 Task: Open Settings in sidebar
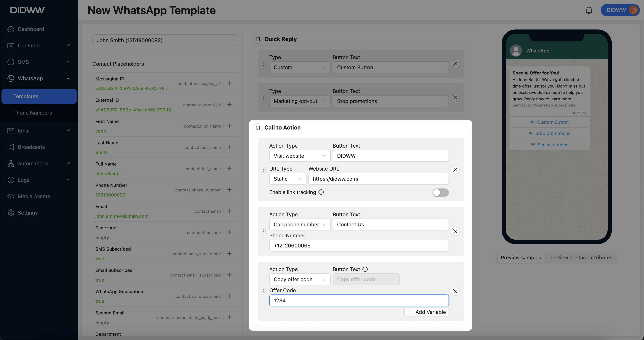coord(39,213)
